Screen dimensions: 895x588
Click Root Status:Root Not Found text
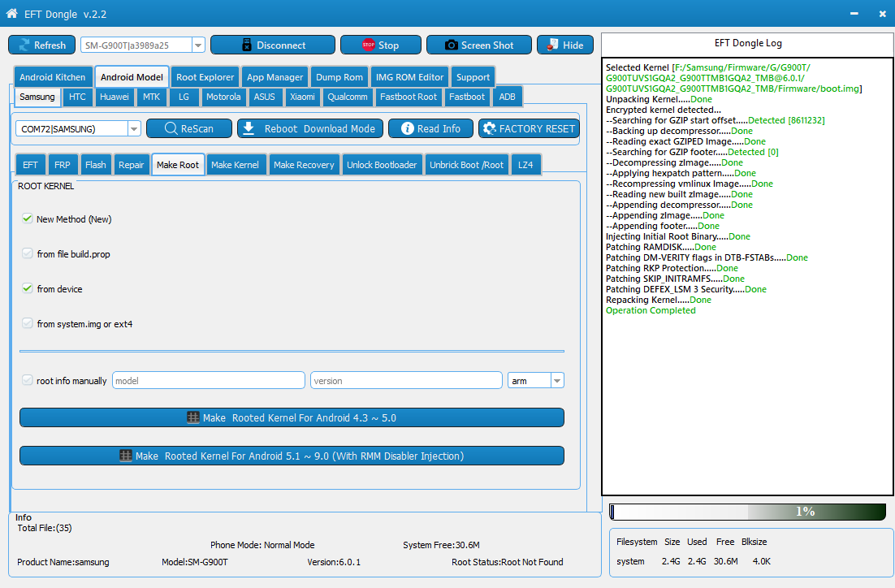pyautogui.click(x=508, y=562)
